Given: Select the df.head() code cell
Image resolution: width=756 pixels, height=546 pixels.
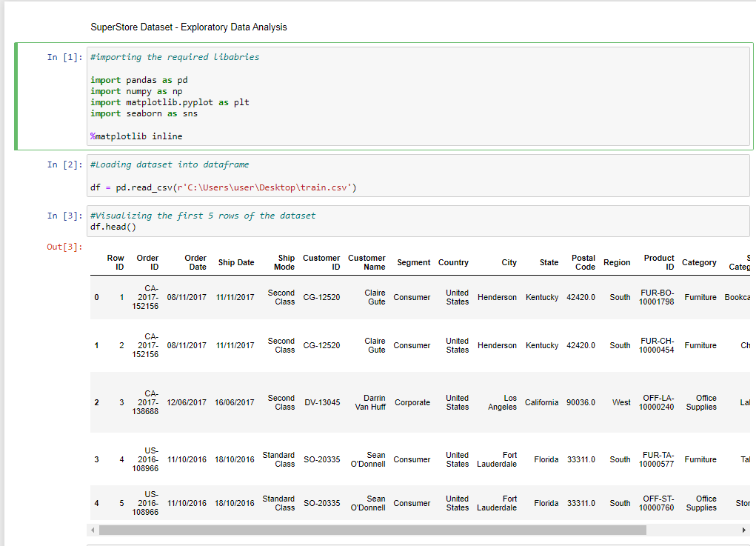Looking at the screenshot, I should click(x=222, y=224).
